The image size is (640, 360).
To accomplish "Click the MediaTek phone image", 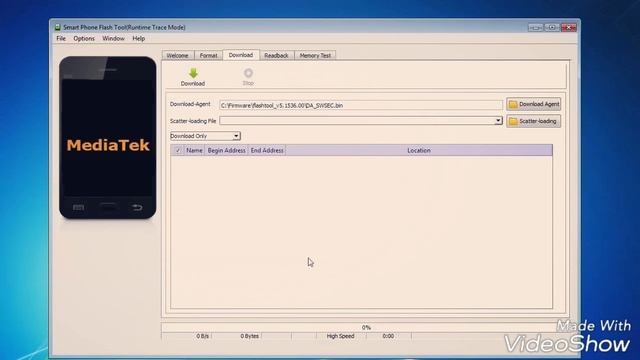I will click(108, 138).
